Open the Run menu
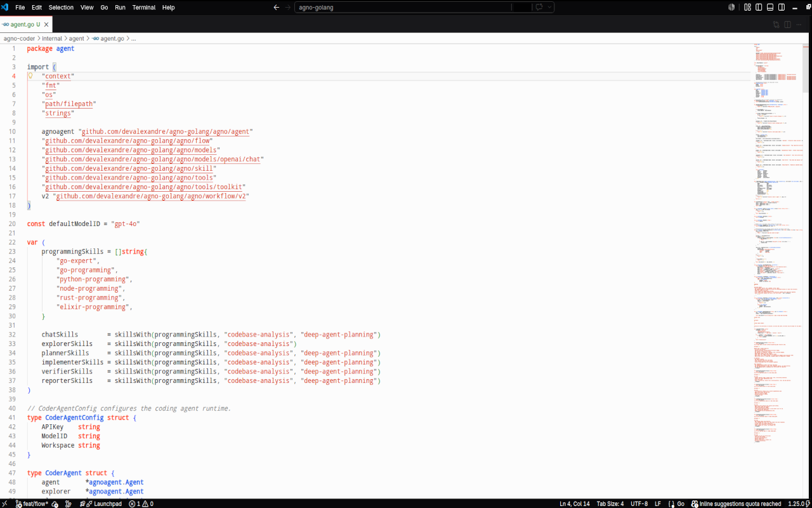Viewport: 812px width, 508px height. coord(120,8)
